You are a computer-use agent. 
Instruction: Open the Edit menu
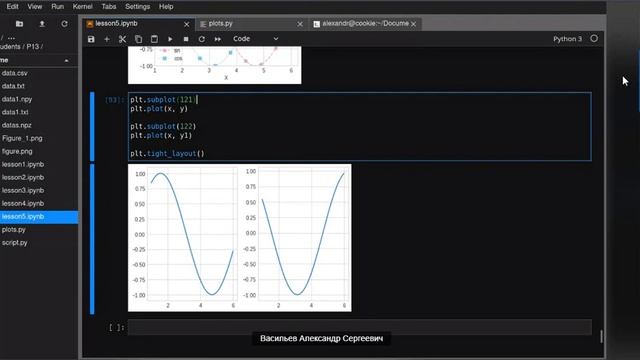12,7
